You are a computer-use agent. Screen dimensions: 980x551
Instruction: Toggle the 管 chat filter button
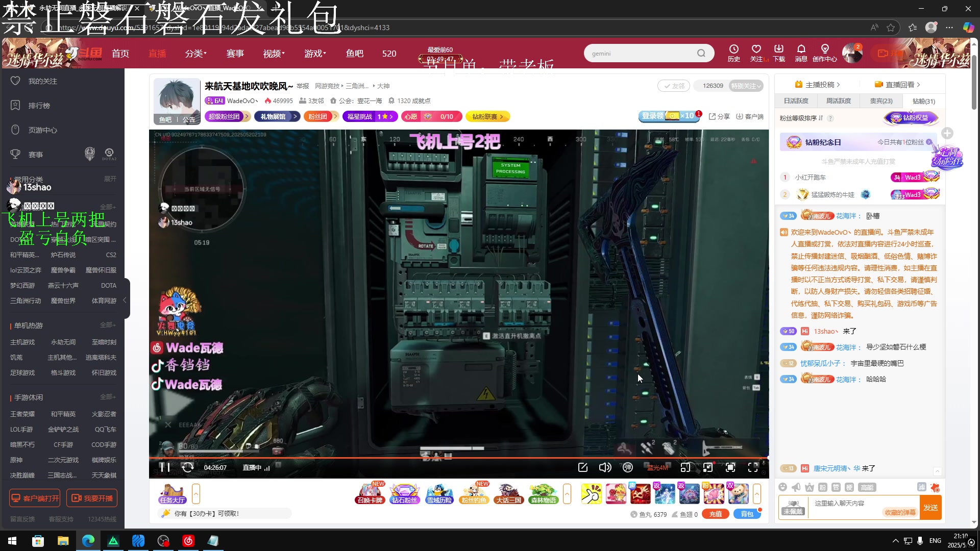click(x=836, y=487)
